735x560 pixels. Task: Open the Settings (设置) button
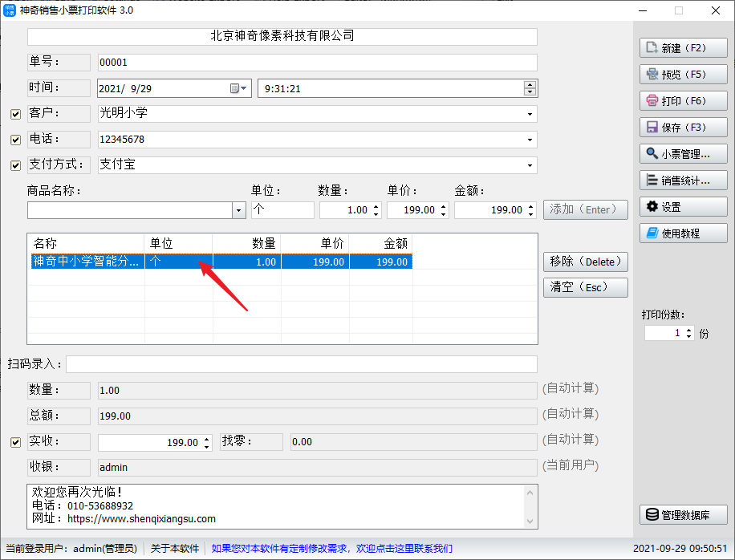tap(683, 207)
